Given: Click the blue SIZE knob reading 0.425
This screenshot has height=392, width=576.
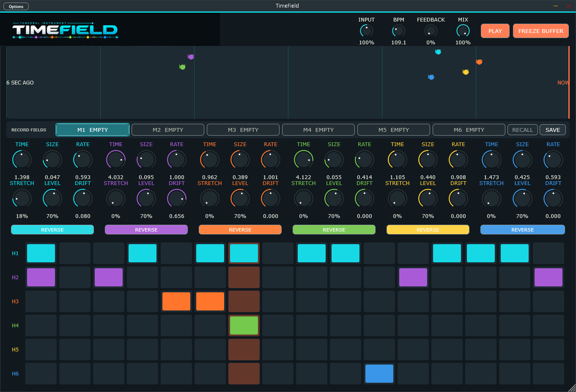Looking at the screenshot, I should point(522,160).
